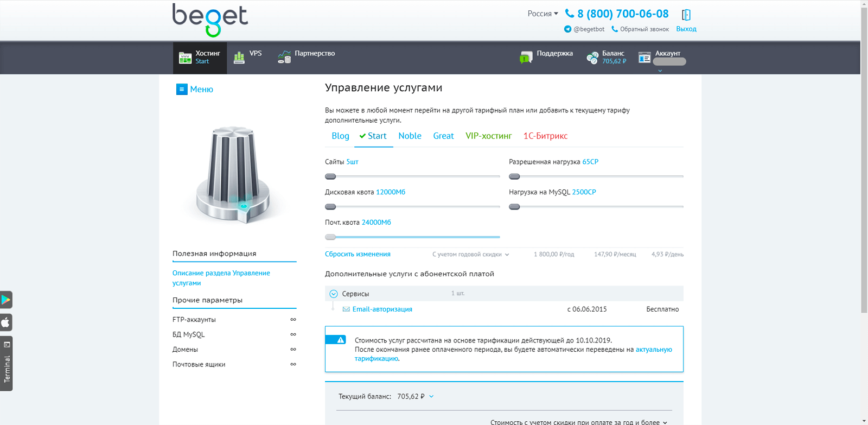The width and height of the screenshot is (868, 425).
Task: Click the @begetbot link
Action: [x=589, y=29]
